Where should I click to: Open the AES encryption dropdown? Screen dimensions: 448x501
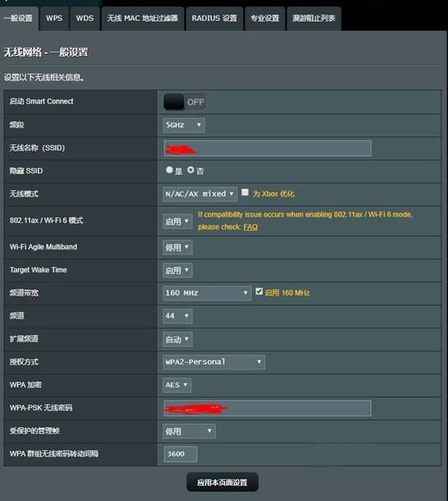(x=177, y=385)
